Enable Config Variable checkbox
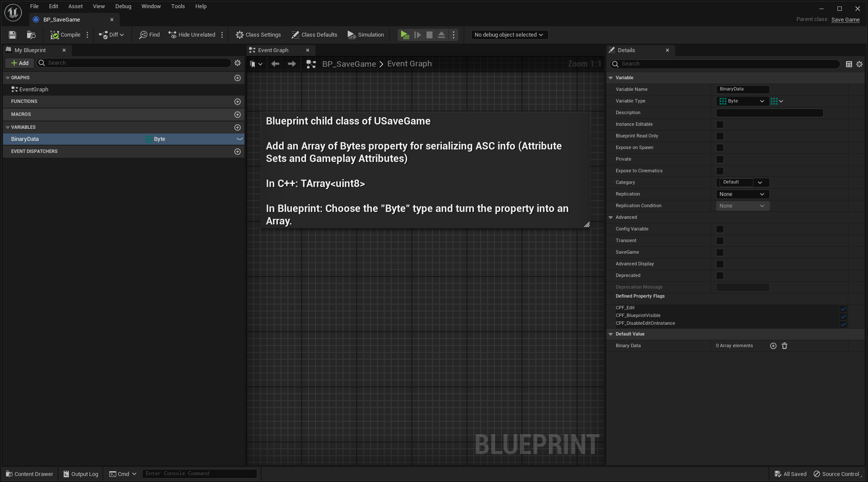868x482 pixels. pyautogui.click(x=720, y=229)
